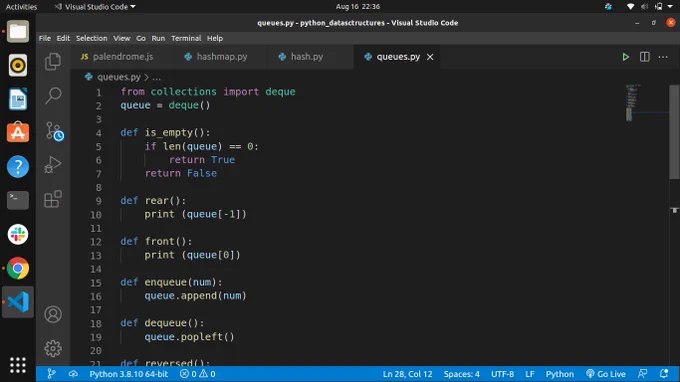The width and height of the screenshot is (680, 382).
Task: Show Applications grid in dock
Action: tap(18, 365)
